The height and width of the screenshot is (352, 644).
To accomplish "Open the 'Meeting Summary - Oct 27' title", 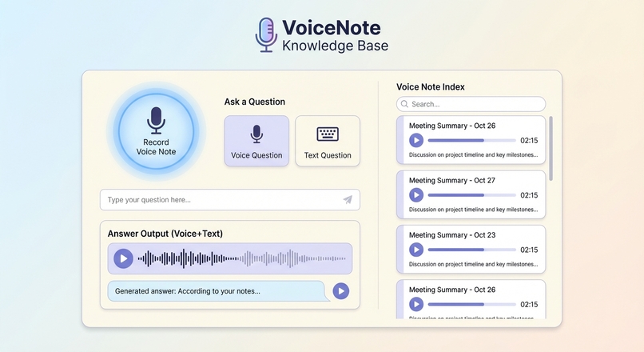I will (x=451, y=181).
